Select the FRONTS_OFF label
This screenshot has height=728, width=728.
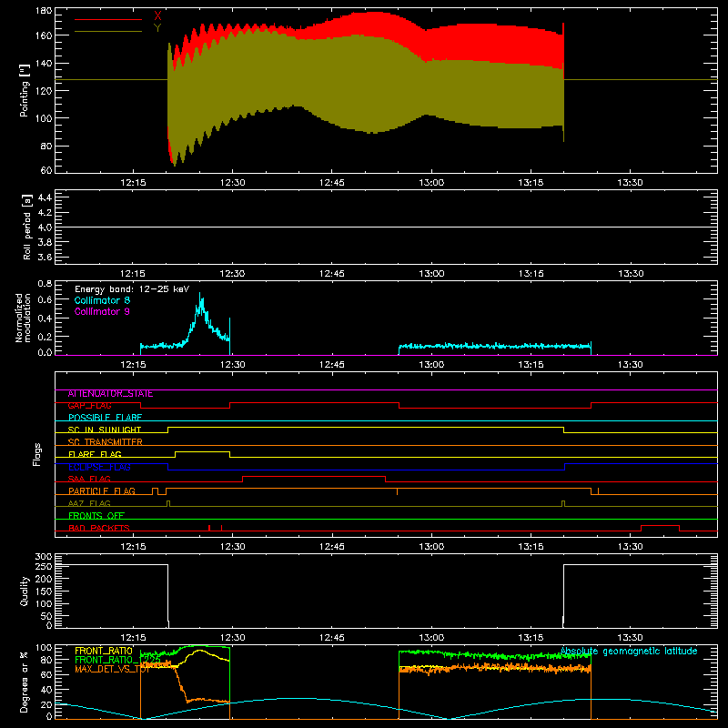(96, 516)
